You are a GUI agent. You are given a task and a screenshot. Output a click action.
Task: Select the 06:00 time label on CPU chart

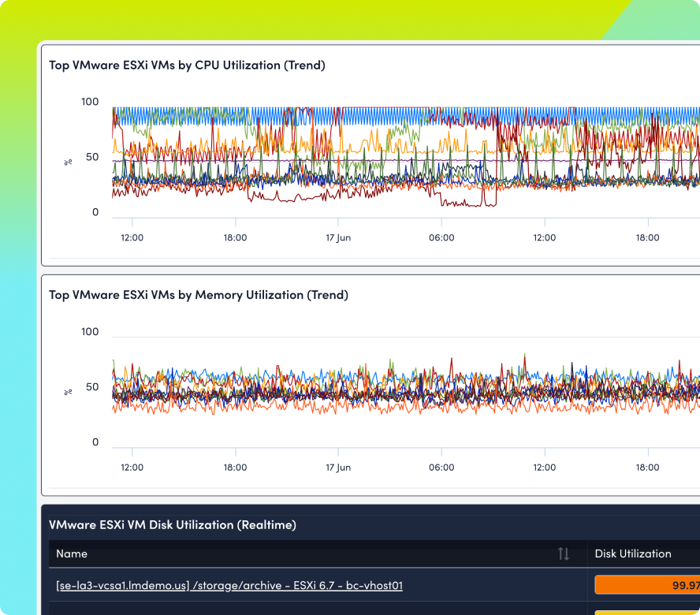click(441, 237)
